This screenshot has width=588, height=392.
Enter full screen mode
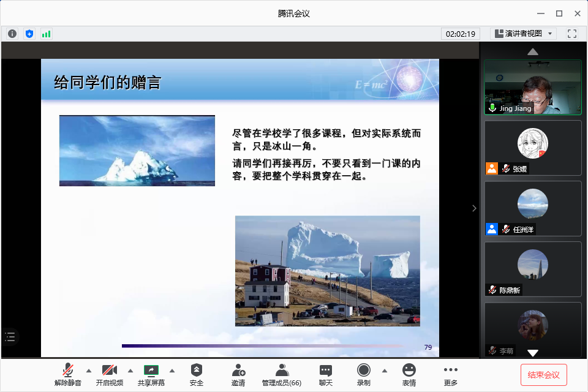572,34
